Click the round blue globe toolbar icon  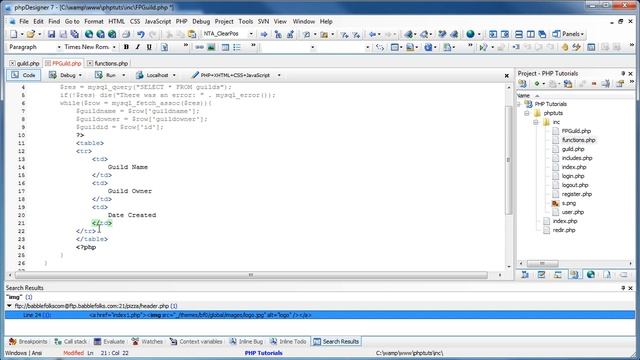[470, 34]
